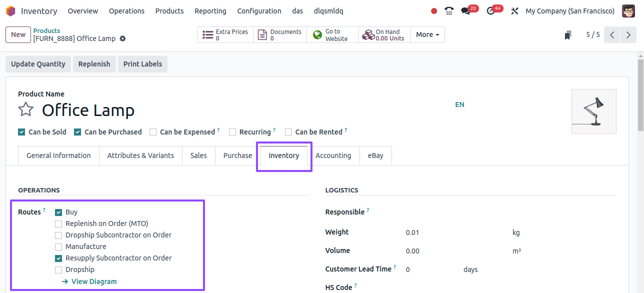Screen dimensions: 644x293
Task: Click the gear icon beside Office Lamp breadcrumb
Action: coord(123,38)
